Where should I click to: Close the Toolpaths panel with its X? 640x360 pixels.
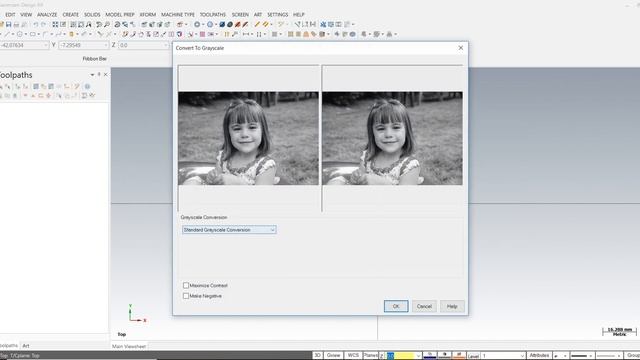[106, 74]
